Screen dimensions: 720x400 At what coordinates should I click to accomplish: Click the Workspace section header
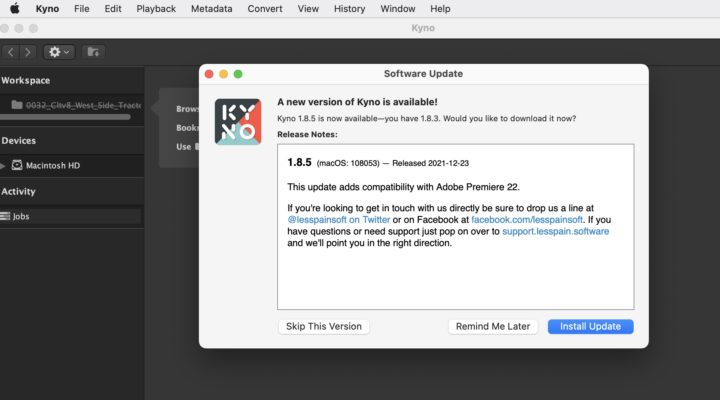(25, 80)
